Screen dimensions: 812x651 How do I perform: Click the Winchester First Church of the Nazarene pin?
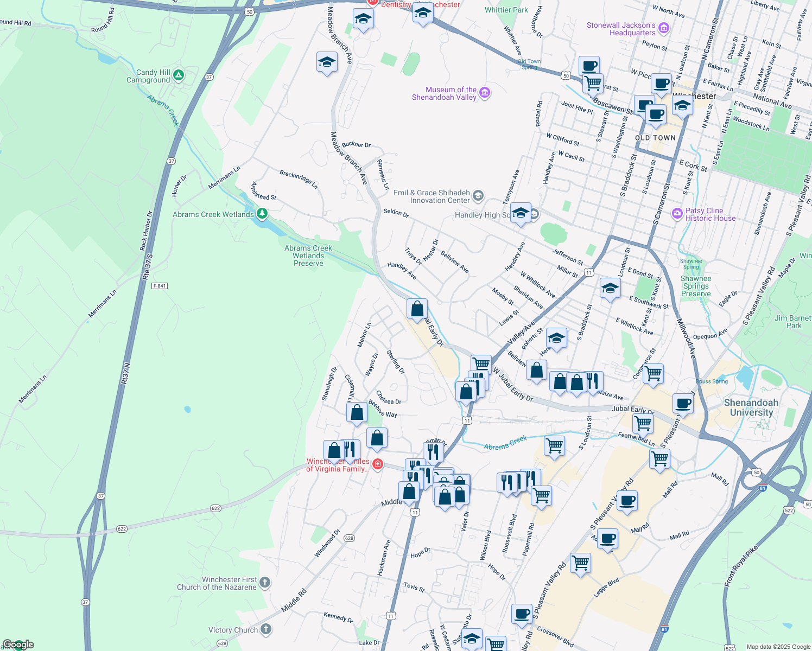coord(265,583)
